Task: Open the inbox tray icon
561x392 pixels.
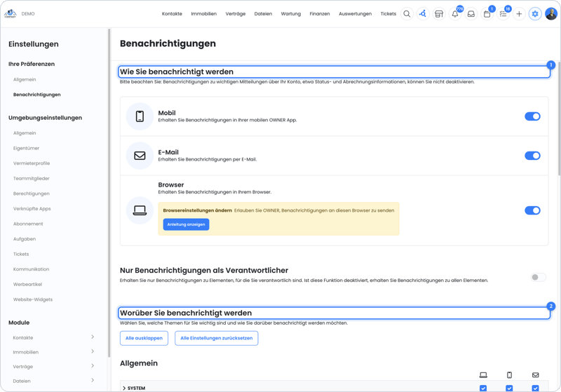Action: (471, 14)
